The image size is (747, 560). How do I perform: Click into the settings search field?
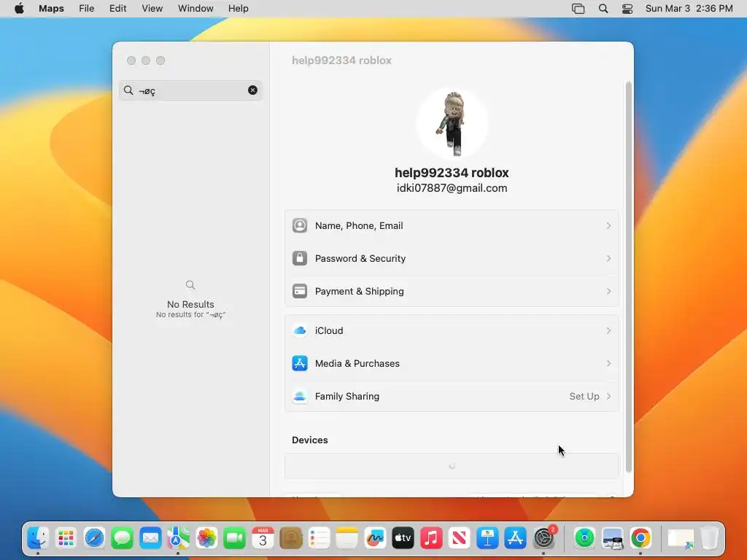[190, 90]
